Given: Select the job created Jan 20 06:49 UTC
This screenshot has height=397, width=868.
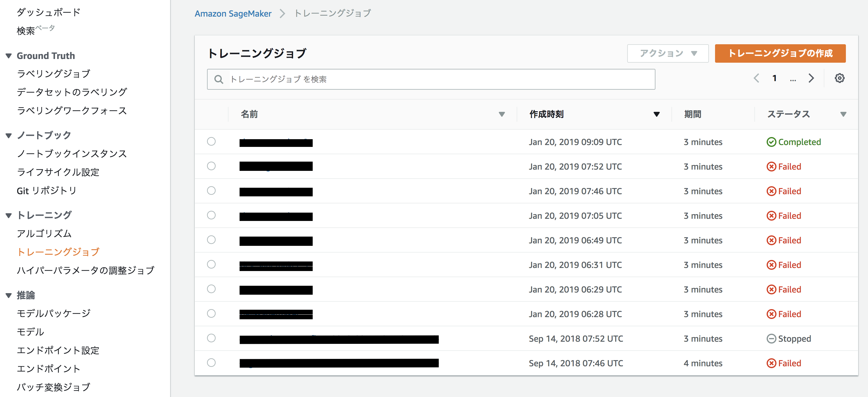Looking at the screenshot, I should [x=211, y=240].
